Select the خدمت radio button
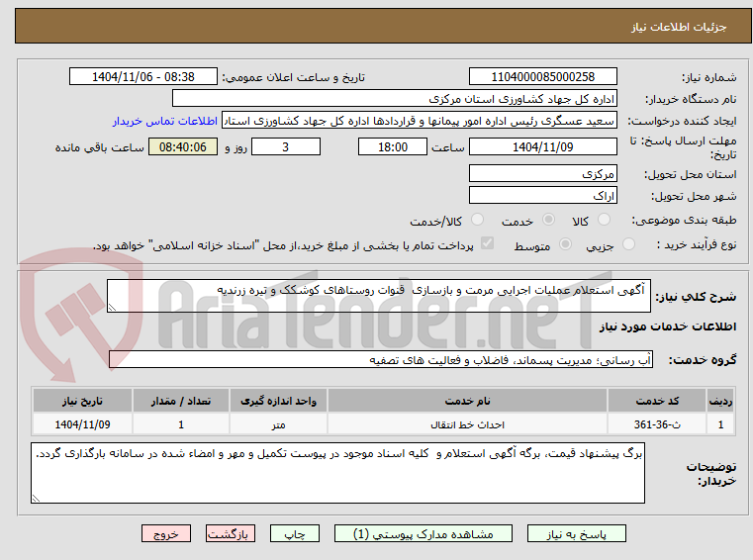 [x=548, y=220]
